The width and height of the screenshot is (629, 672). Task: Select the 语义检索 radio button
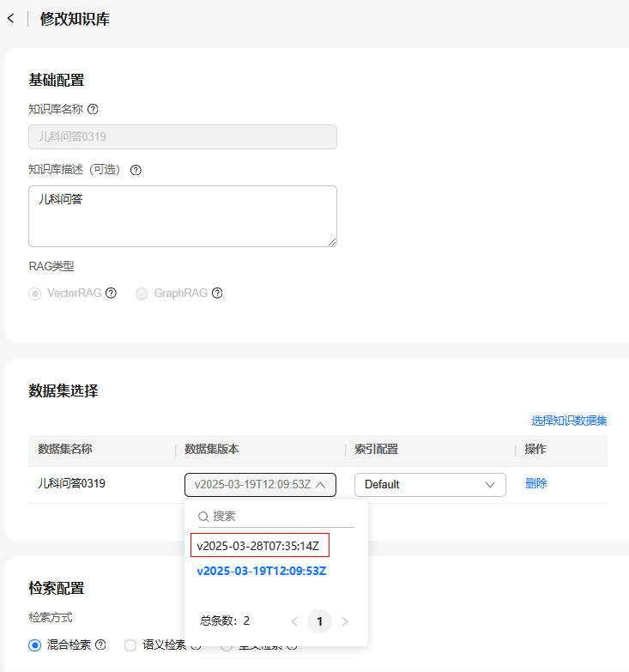click(130, 645)
